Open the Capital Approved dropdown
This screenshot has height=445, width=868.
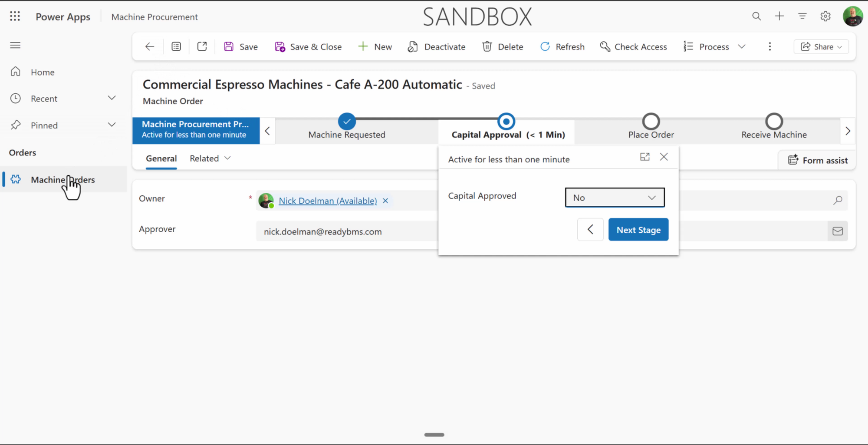(615, 198)
